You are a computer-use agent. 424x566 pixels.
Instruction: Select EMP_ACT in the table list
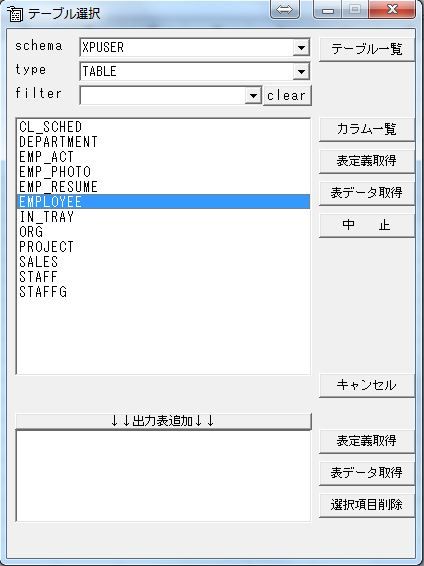pos(163,157)
